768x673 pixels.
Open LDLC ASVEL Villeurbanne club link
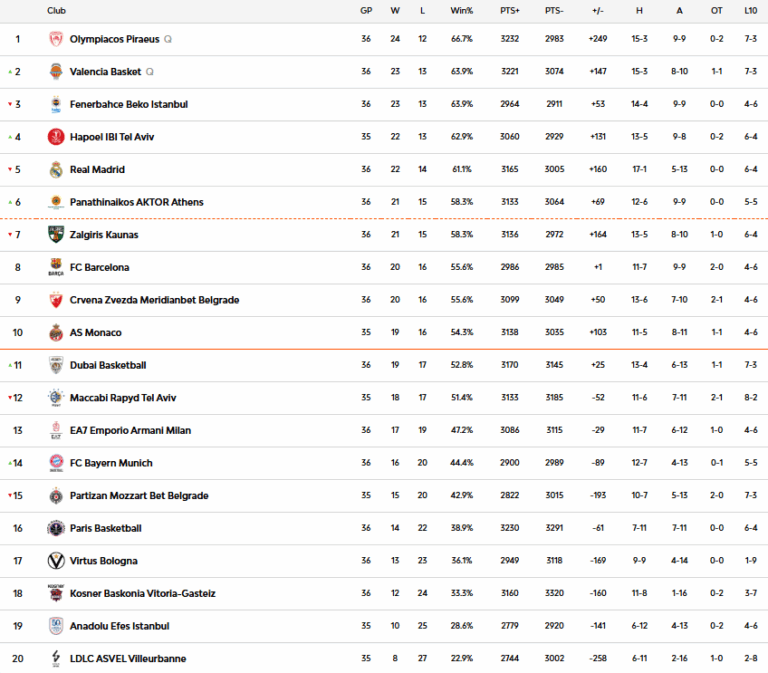click(128, 659)
